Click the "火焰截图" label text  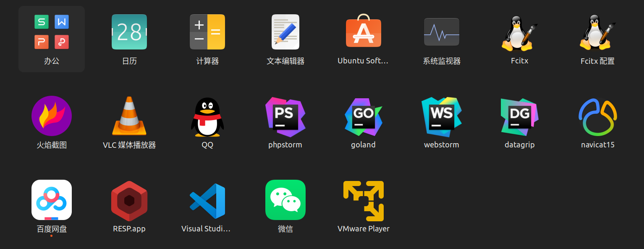pyautogui.click(x=52, y=145)
